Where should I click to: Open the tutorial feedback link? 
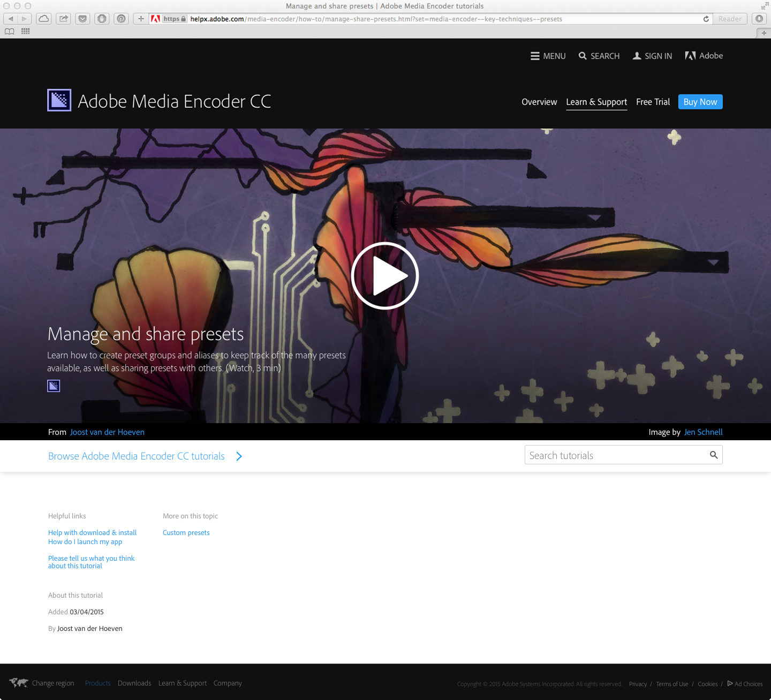click(91, 562)
